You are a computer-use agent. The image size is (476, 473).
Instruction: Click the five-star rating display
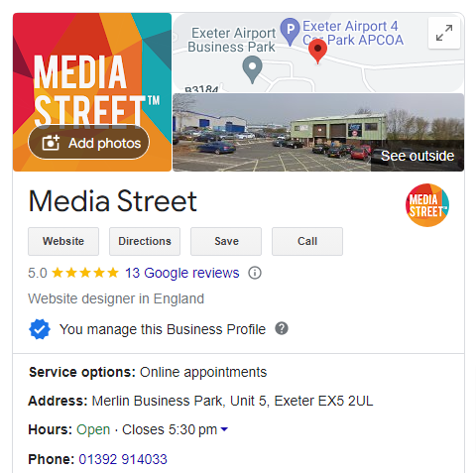(85, 273)
